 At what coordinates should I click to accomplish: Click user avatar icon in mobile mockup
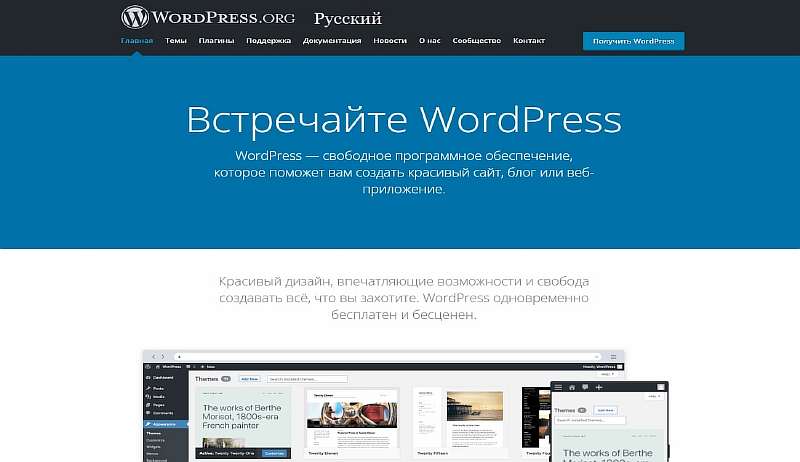tap(661, 387)
